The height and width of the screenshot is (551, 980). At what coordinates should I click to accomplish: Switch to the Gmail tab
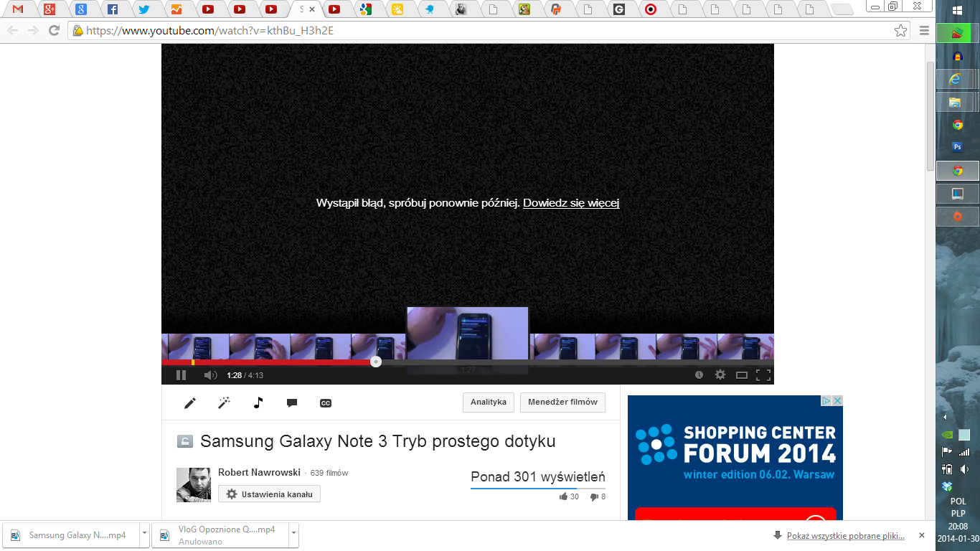click(x=19, y=9)
